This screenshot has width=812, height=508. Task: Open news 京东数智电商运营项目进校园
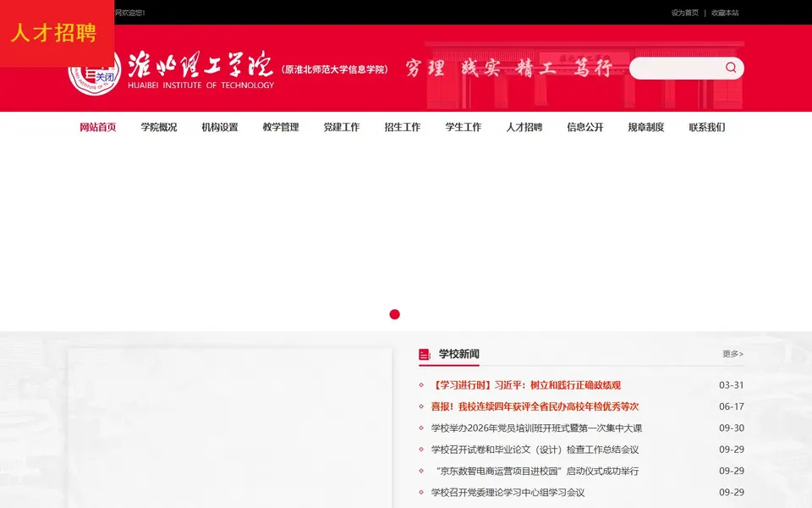536,471
